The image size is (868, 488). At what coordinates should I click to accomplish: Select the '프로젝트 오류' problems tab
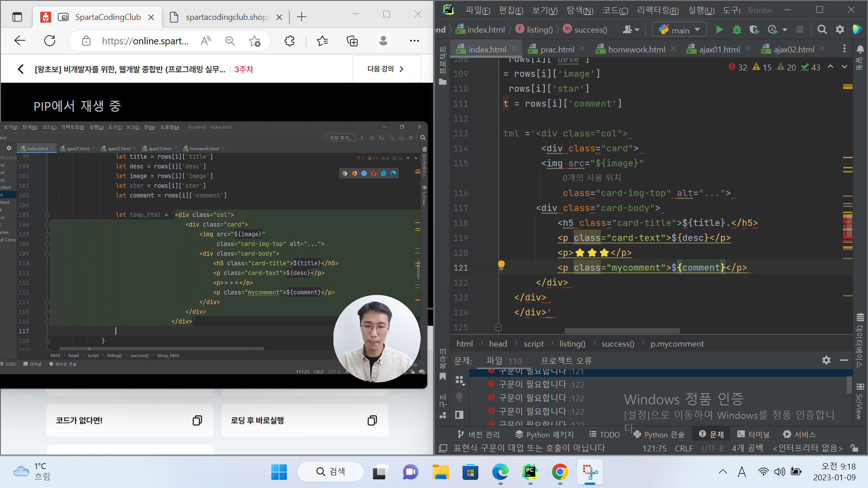[x=566, y=361]
